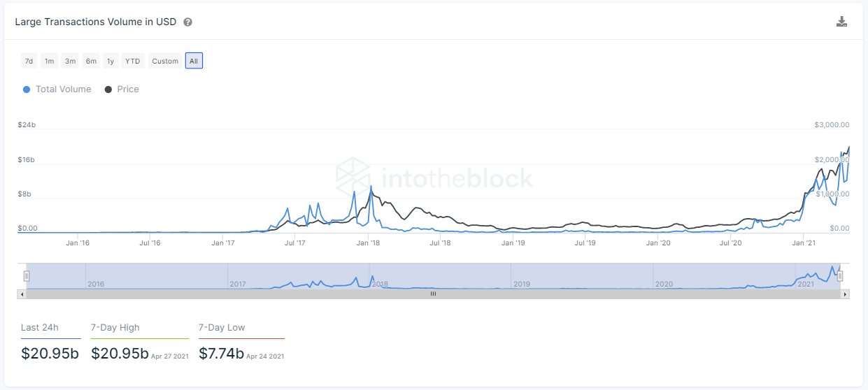Click the left navigator range handle

pos(27,276)
